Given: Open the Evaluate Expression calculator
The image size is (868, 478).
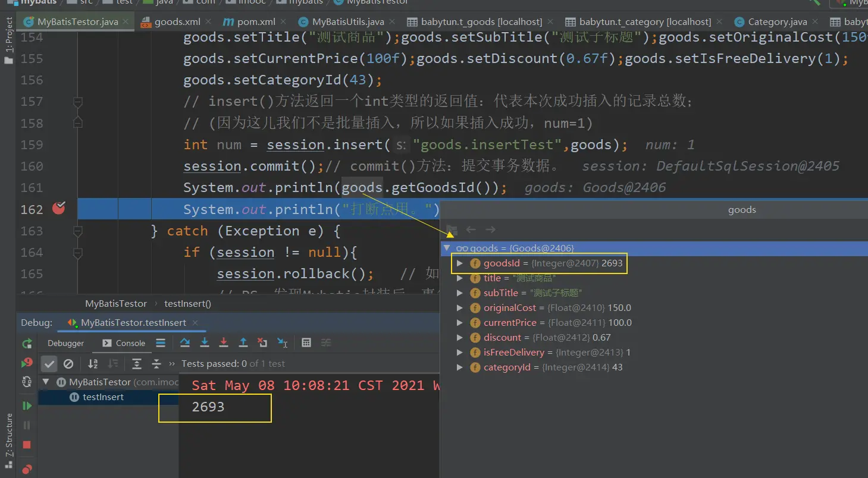Looking at the screenshot, I should pyautogui.click(x=306, y=342).
